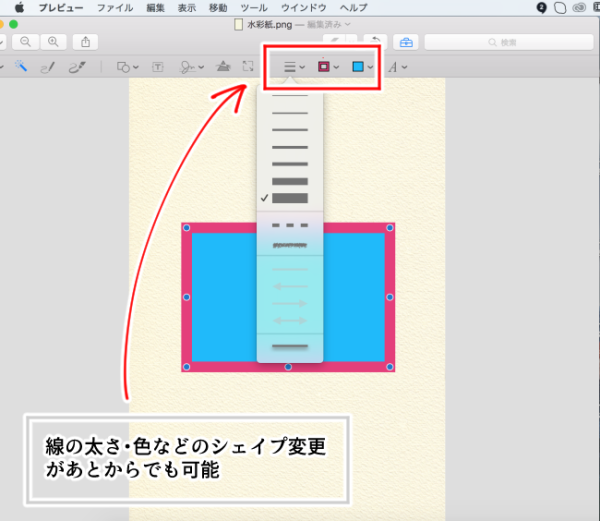Click the top-right handle of rectangle
The image size is (600, 521).
[x=390, y=228]
